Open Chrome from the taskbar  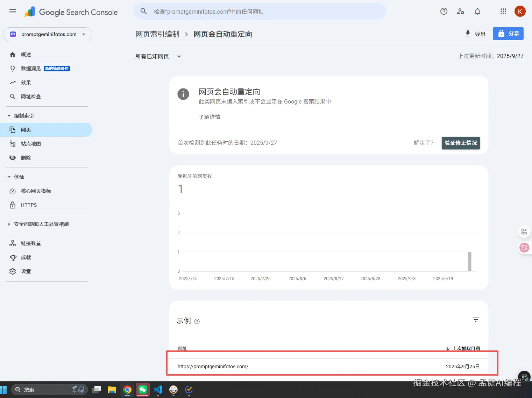tap(127, 390)
